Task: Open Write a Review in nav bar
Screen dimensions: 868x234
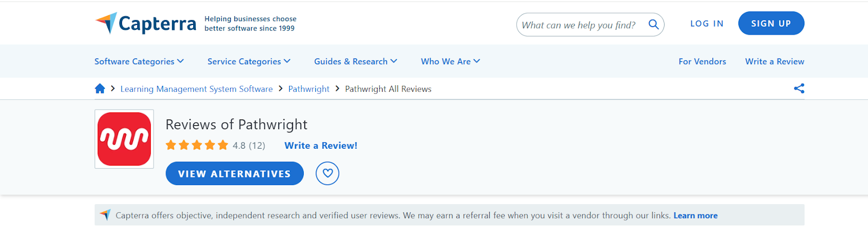Action: [x=775, y=61]
